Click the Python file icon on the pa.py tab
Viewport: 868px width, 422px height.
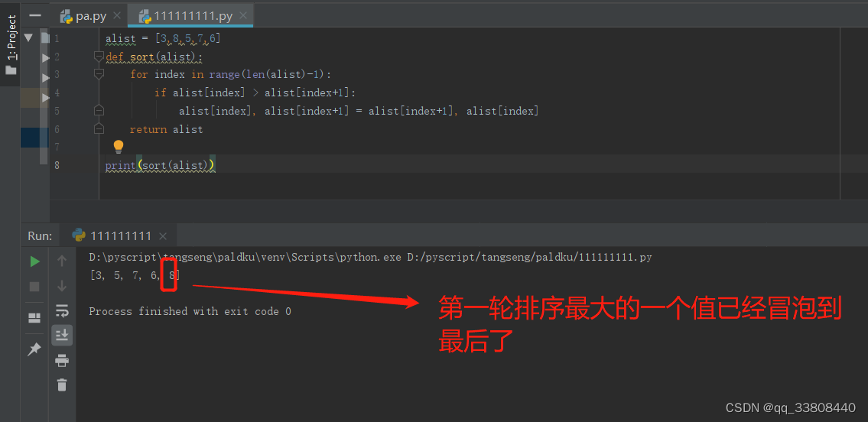click(x=67, y=16)
